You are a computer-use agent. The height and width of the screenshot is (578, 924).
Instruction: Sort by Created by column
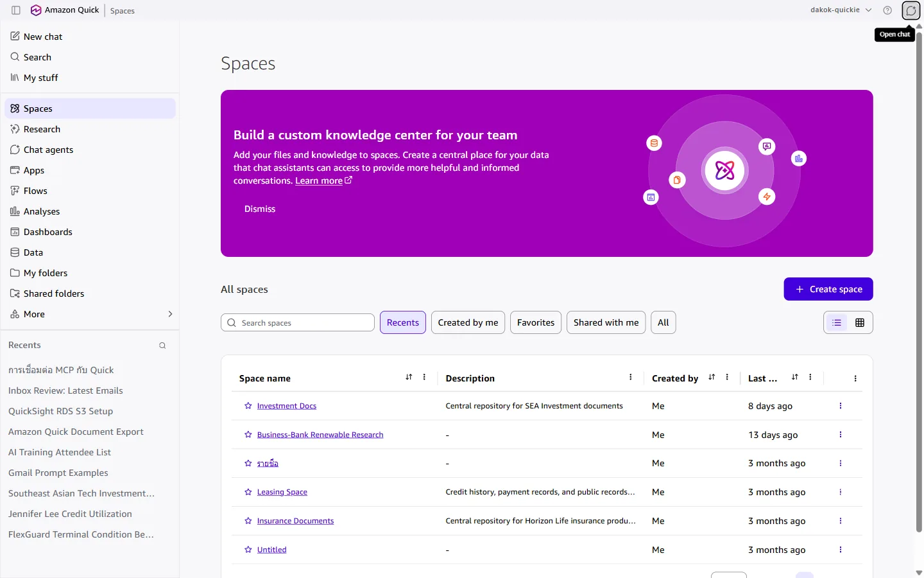(x=712, y=378)
